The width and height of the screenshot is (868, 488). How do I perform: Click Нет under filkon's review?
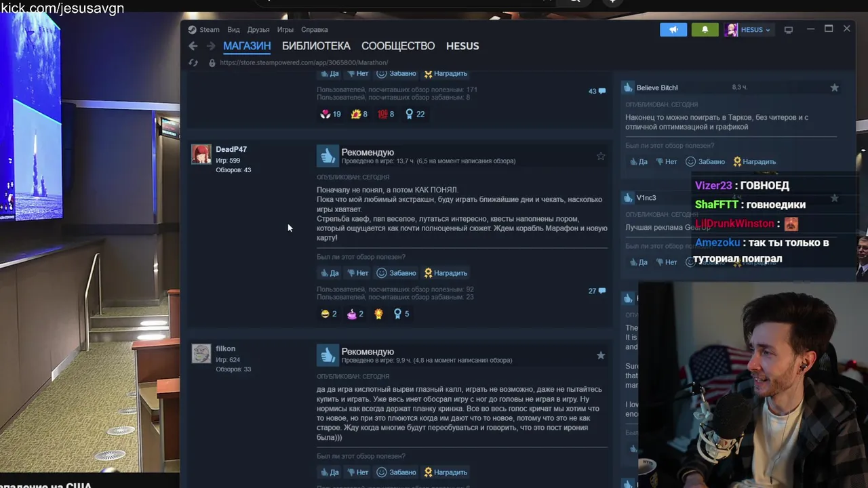[358, 472]
